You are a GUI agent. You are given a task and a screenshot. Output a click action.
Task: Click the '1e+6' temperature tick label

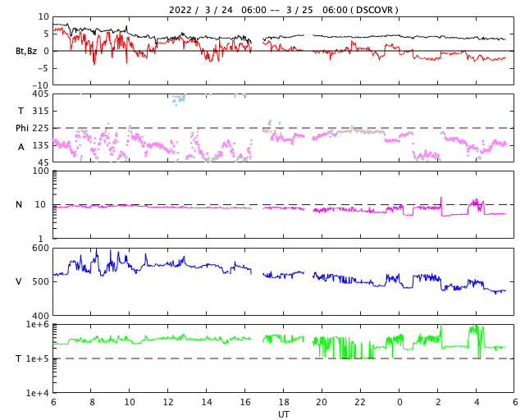click(x=37, y=324)
